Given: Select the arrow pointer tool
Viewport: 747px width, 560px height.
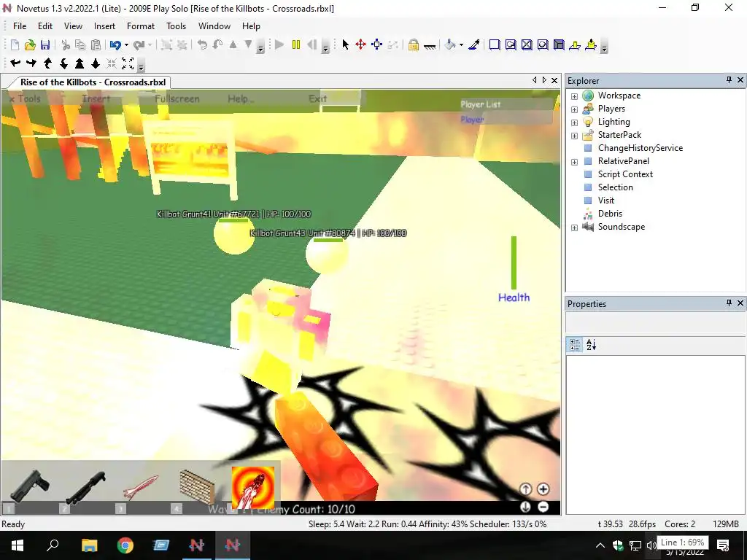Looking at the screenshot, I should [345, 44].
